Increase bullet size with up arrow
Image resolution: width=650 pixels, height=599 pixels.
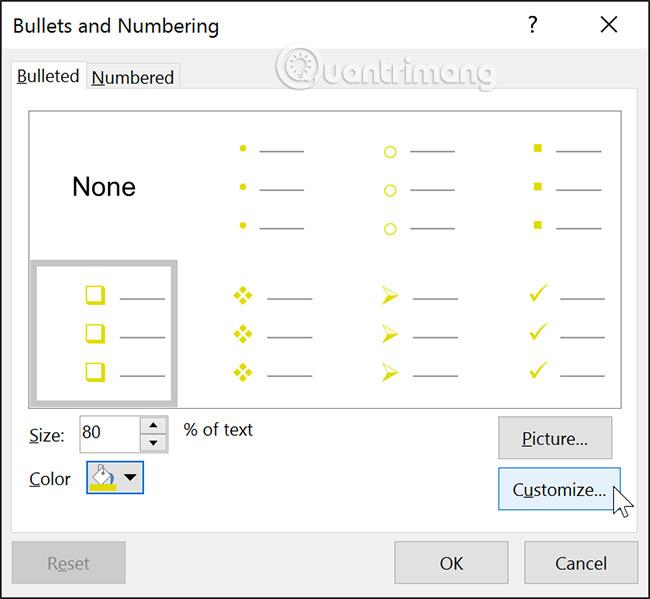click(153, 425)
